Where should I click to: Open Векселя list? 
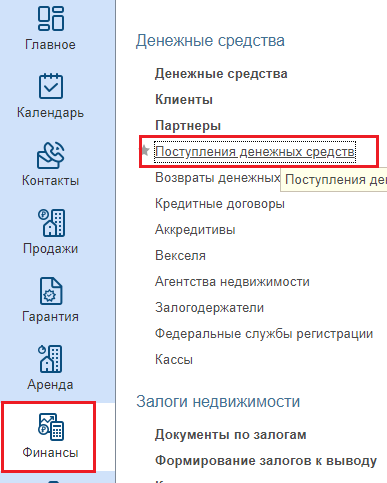180,256
